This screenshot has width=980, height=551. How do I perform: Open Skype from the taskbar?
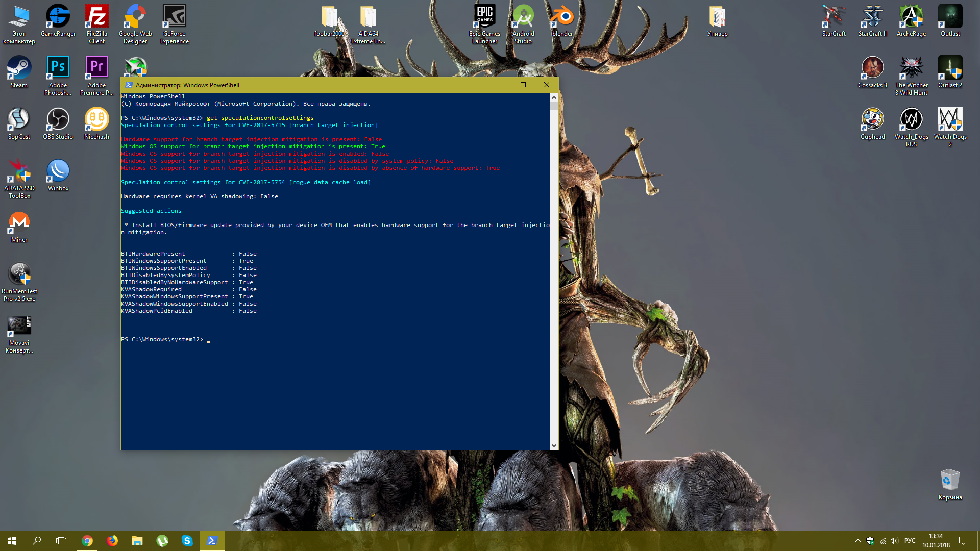187,541
